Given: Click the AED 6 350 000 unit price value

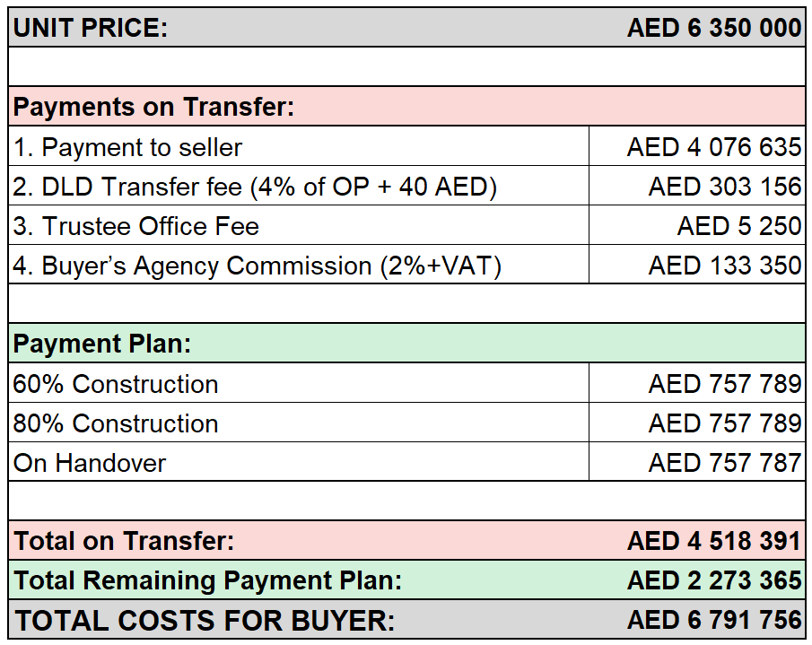Looking at the screenshot, I should pos(714,28).
